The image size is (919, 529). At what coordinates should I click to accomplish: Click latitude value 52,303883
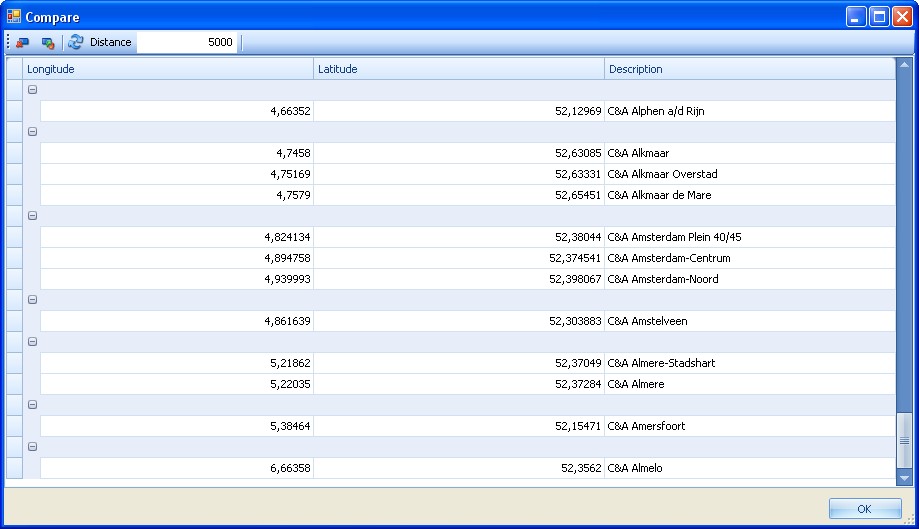click(575, 321)
